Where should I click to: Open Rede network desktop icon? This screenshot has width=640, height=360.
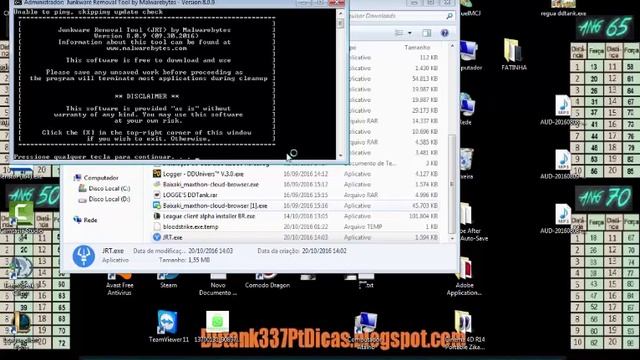click(466, 109)
